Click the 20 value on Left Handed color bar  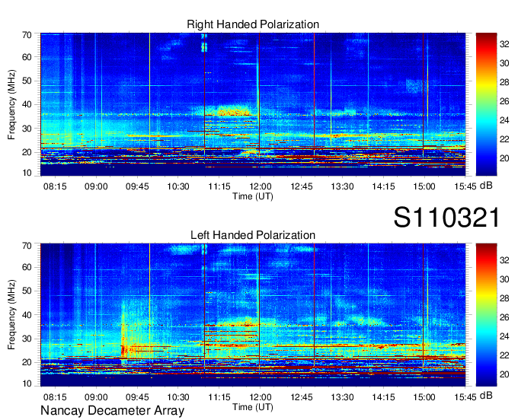[504, 374]
